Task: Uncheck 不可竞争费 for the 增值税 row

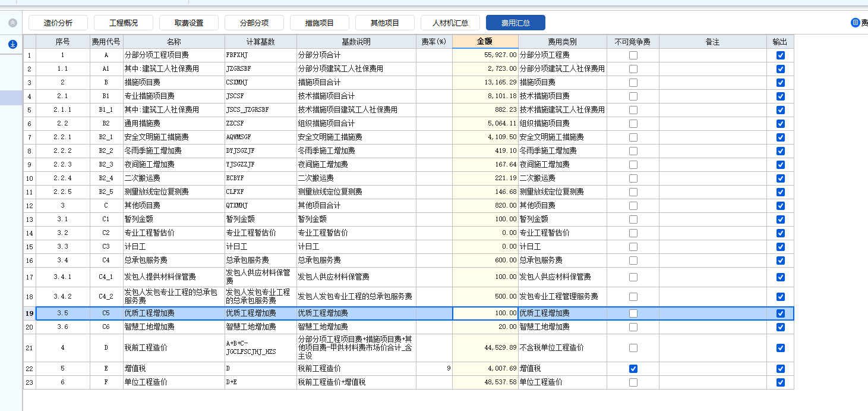Action: click(633, 368)
